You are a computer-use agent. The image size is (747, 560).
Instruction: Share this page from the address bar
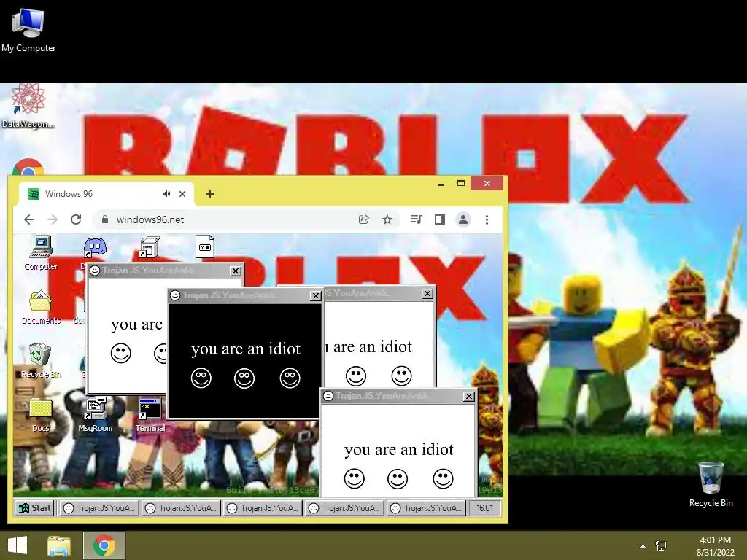[363, 219]
